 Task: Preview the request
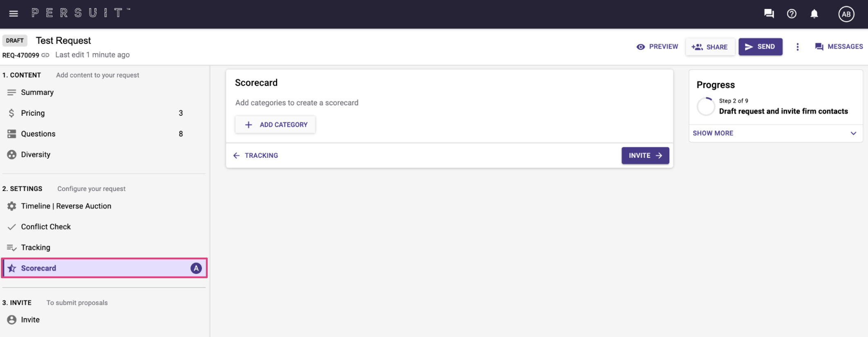(x=657, y=47)
